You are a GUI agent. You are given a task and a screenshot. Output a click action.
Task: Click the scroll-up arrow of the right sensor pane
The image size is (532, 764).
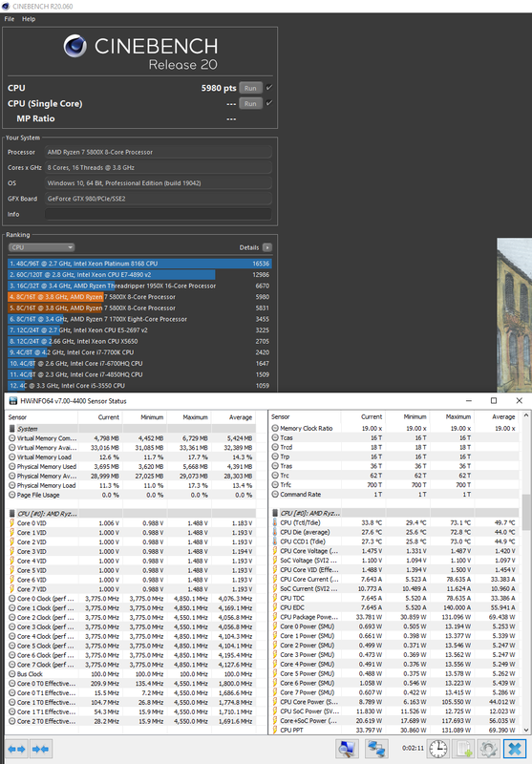(x=525, y=415)
